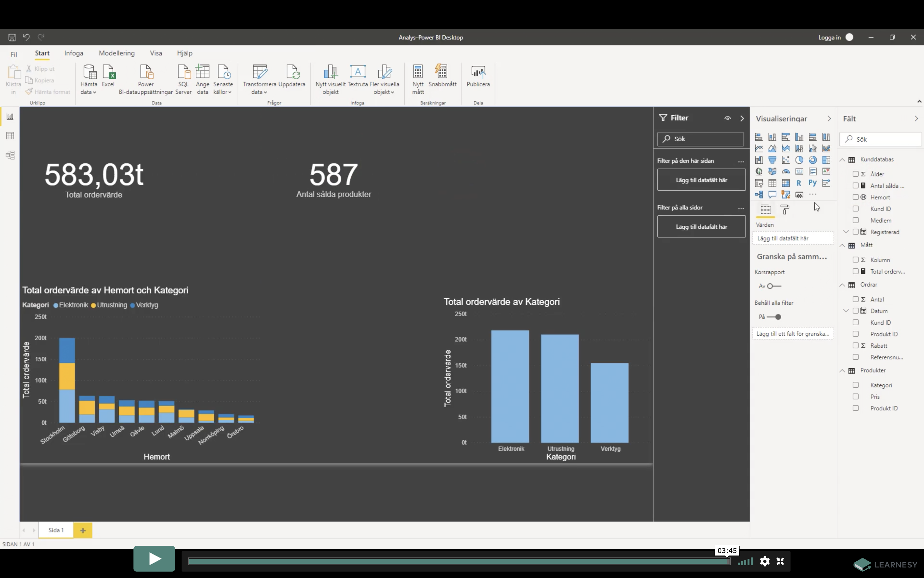This screenshot has height=578, width=924.
Task: Select the area chart visualization
Action: (772, 148)
